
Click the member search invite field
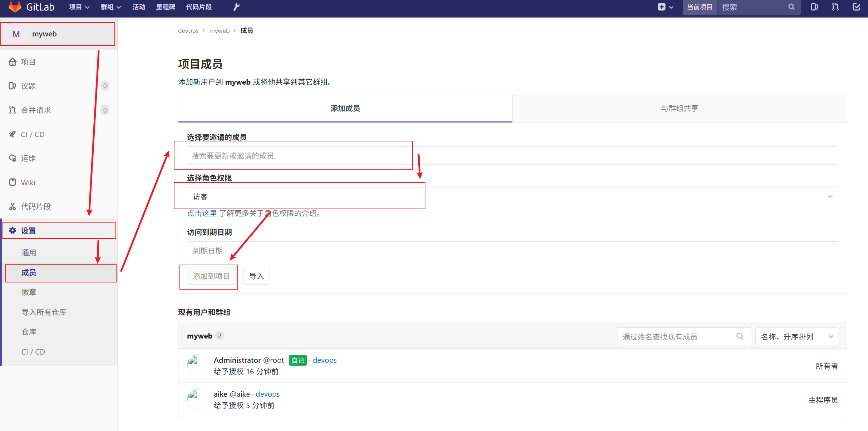point(512,156)
